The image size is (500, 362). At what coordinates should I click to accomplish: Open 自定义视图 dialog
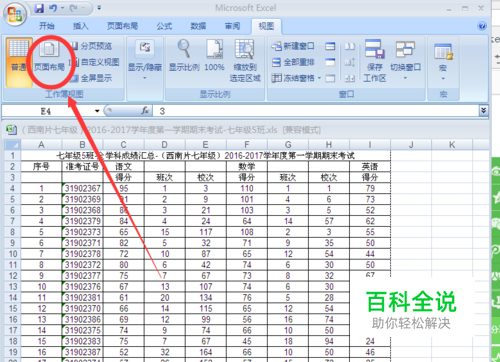[x=94, y=62]
